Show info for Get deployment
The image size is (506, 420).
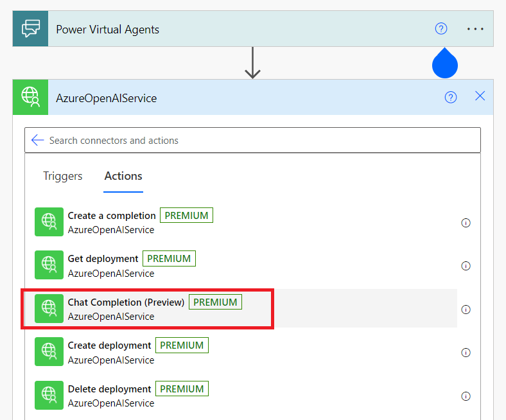pos(466,266)
